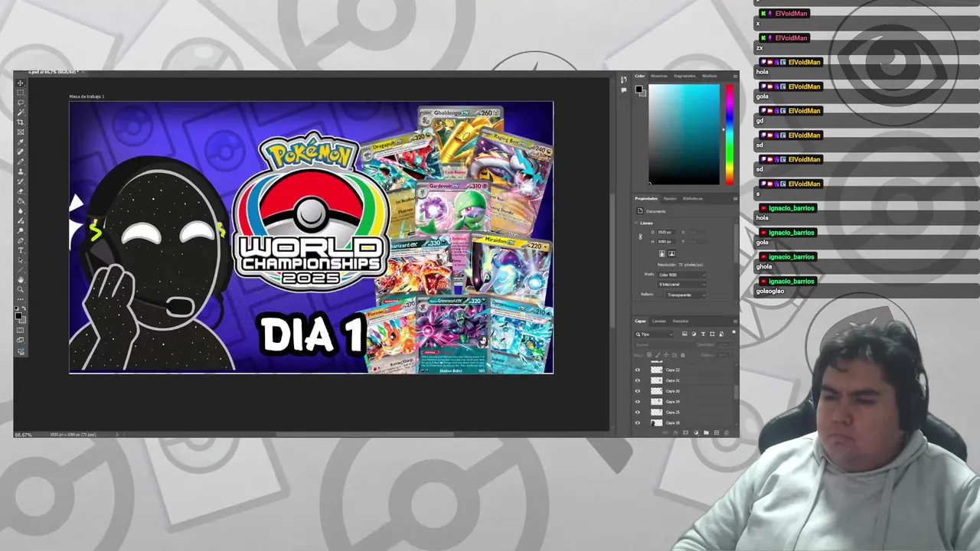Select the Magic Wand tool
The image size is (980, 551).
click(x=21, y=112)
